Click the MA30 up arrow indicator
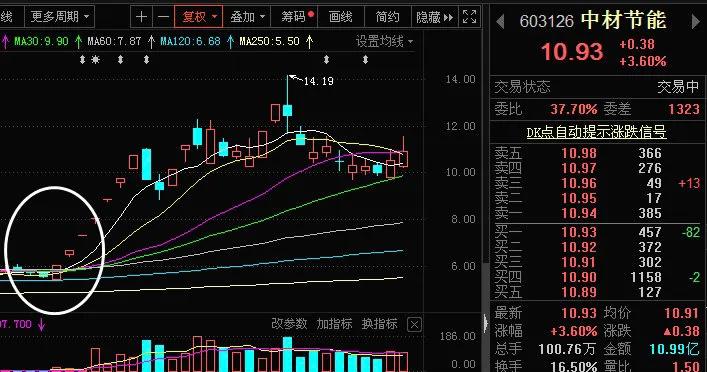This screenshot has width=707, height=372. tap(78, 41)
